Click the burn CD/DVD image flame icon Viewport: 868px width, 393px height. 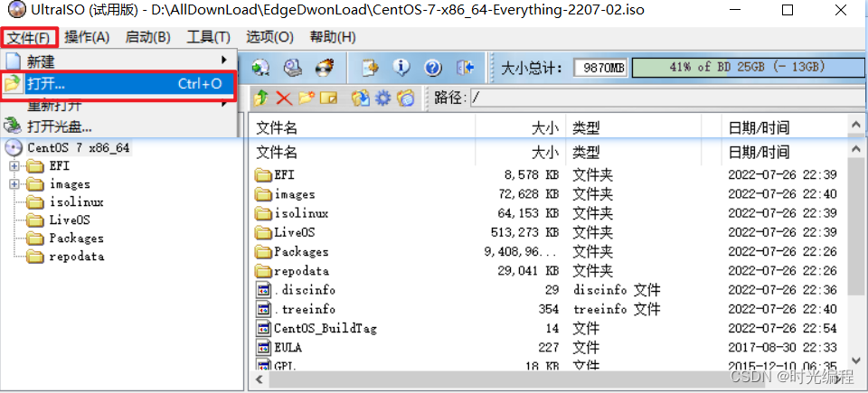[325, 68]
